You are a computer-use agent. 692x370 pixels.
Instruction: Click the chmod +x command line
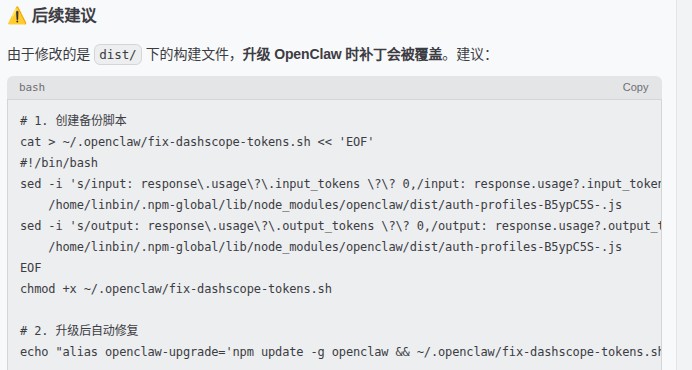click(176, 289)
